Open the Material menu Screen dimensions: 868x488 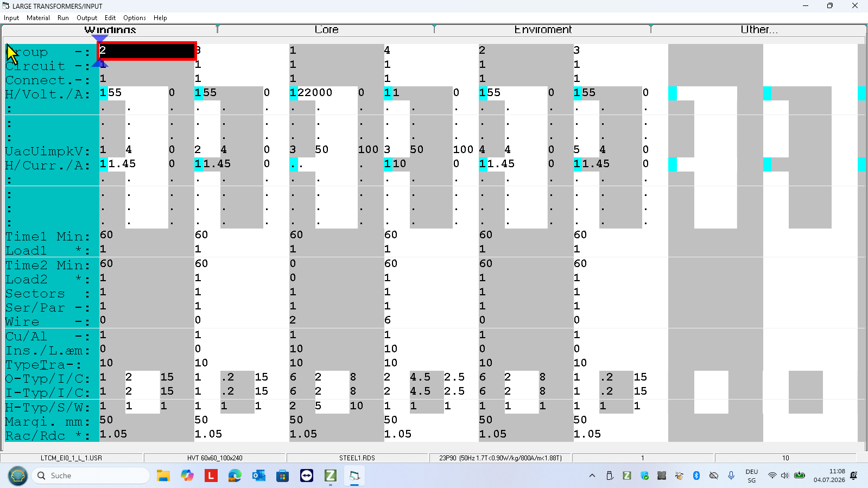click(38, 18)
